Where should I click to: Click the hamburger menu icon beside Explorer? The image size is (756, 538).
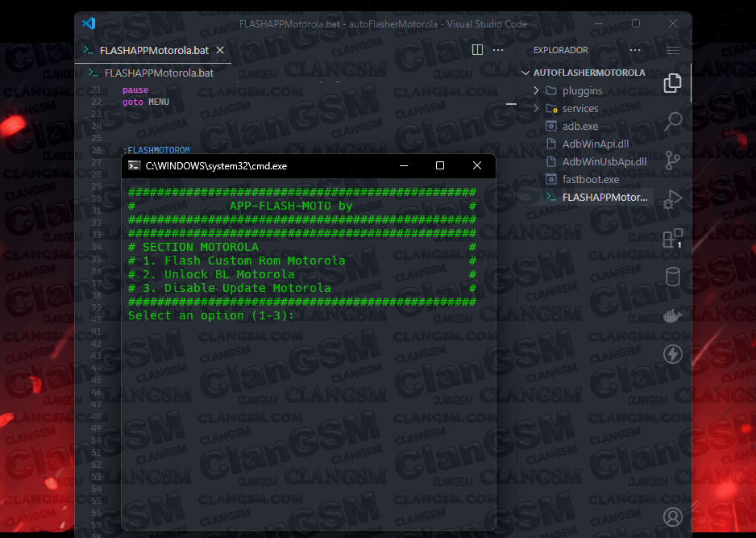[x=673, y=50]
